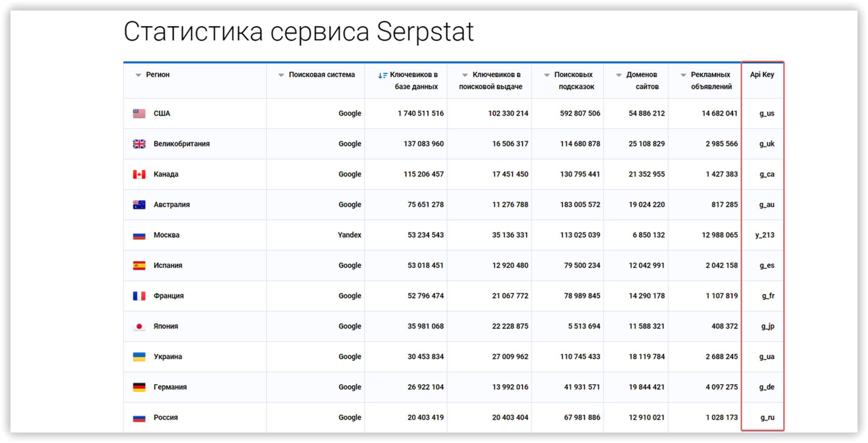
Task: Click the value 137 083 960
Action: 424,144
